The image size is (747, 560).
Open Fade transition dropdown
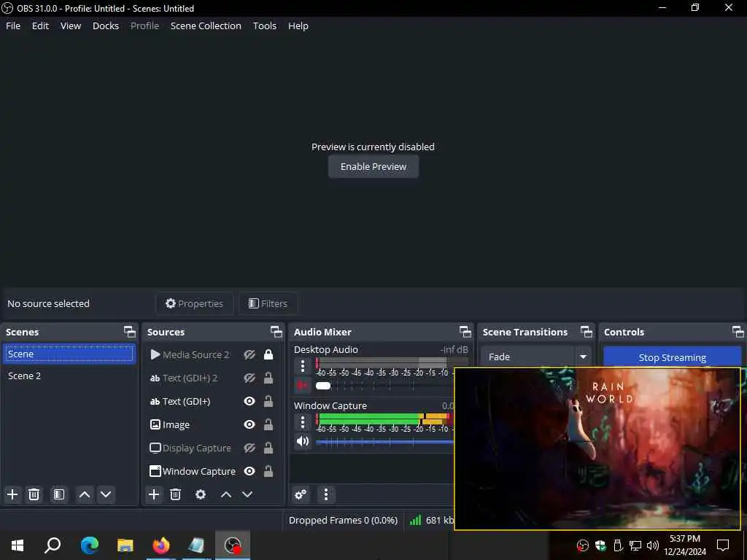click(536, 357)
